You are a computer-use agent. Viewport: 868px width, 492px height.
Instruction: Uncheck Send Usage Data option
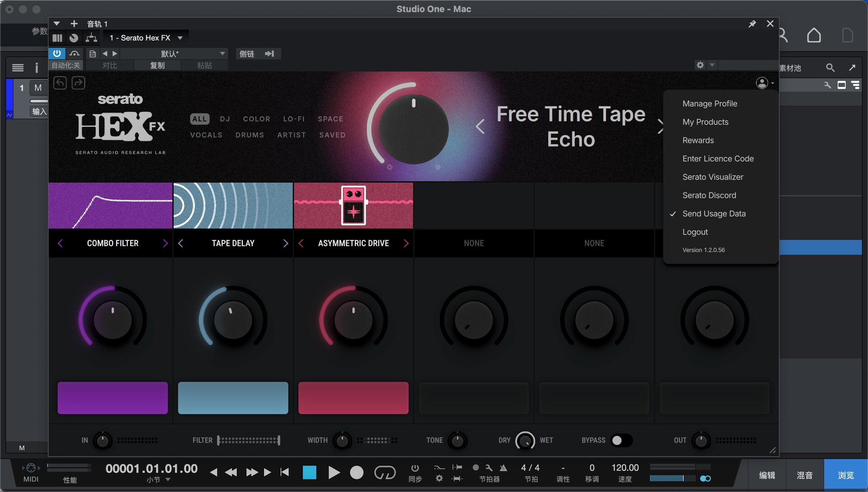[714, 214]
